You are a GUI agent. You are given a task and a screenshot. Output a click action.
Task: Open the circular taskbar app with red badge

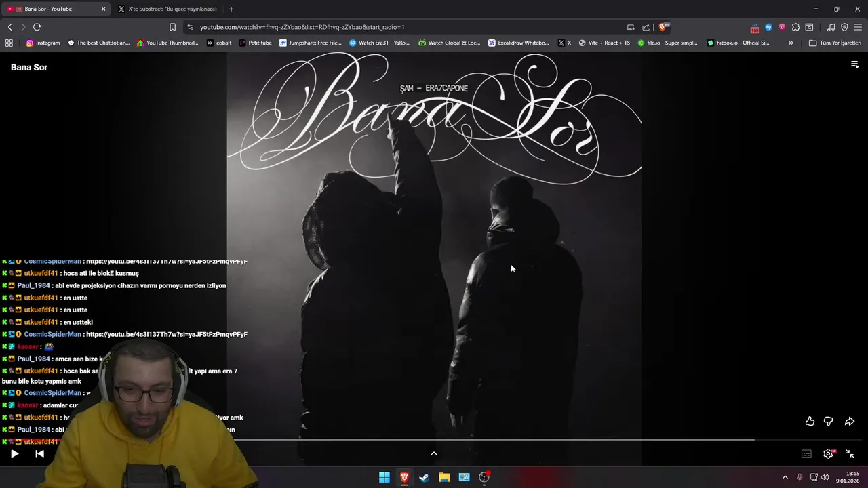pyautogui.click(x=484, y=477)
